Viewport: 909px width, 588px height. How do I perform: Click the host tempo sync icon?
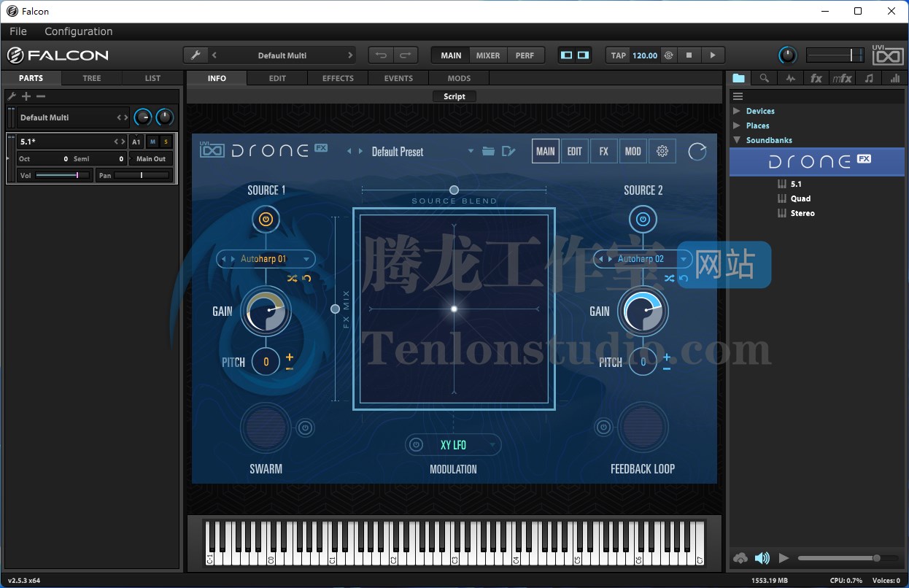click(668, 55)
